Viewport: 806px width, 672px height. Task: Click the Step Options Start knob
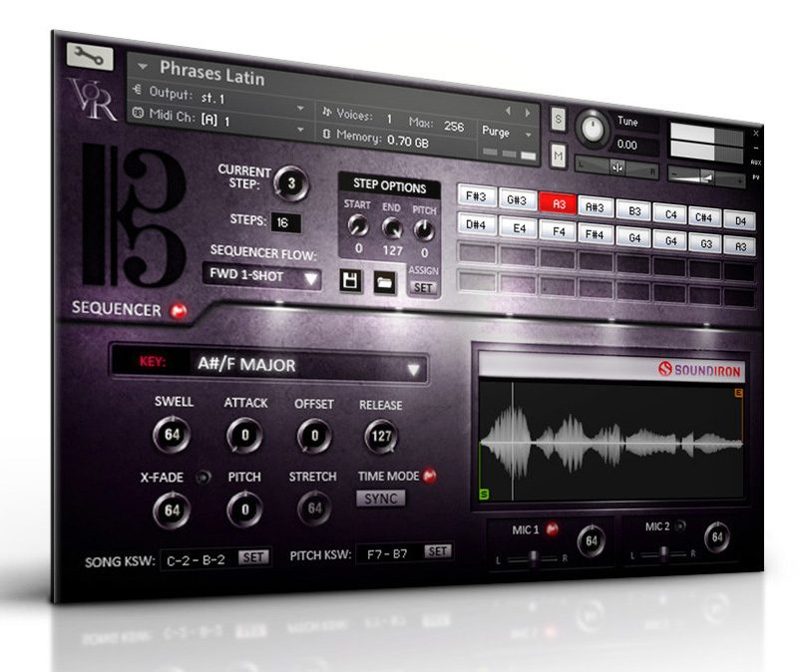pos(358,225)
